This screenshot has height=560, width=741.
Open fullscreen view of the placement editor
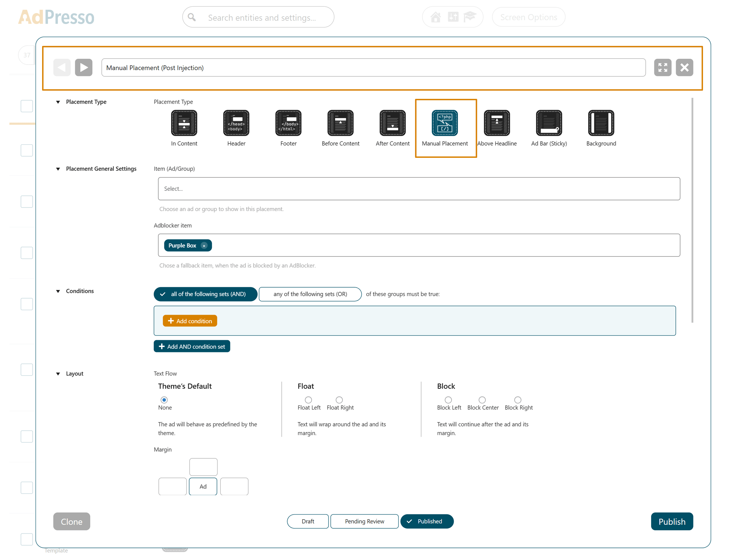click(663, 67)
